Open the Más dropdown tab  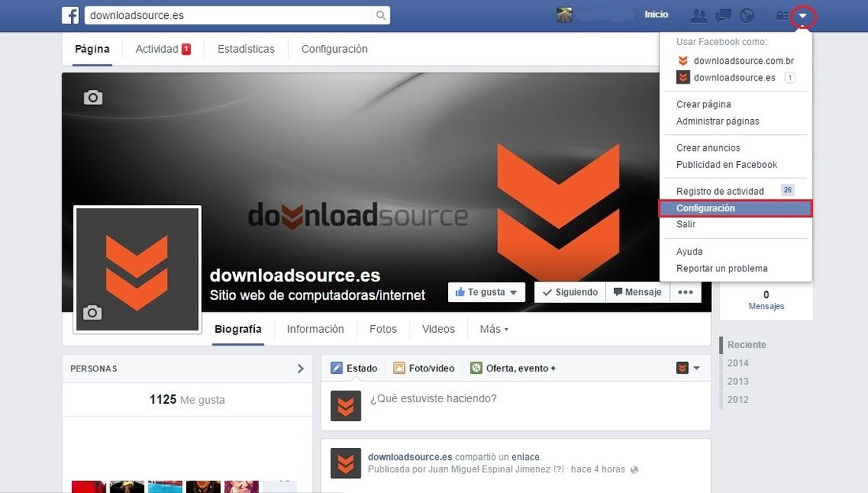(x=494, y=329)
